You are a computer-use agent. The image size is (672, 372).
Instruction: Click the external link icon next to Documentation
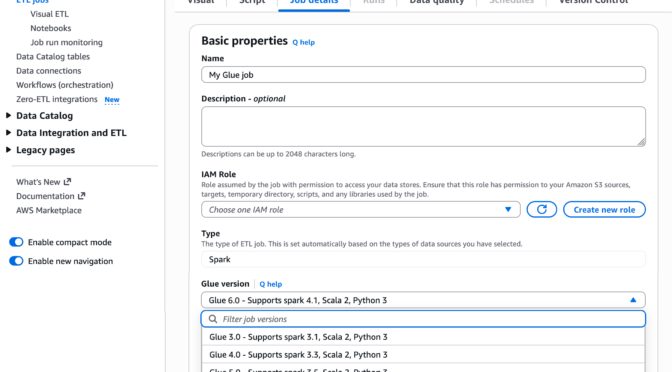81,196
